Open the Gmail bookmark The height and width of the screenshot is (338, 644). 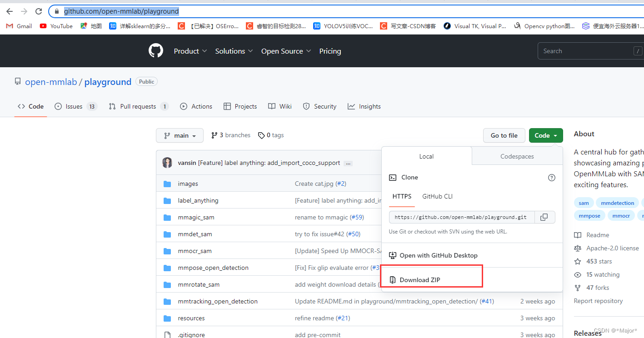point(19,26)
